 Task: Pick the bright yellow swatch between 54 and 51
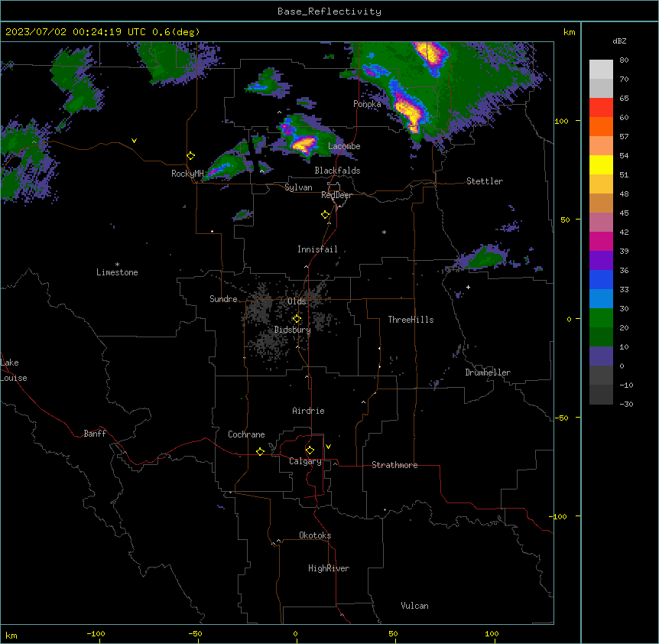601,164
